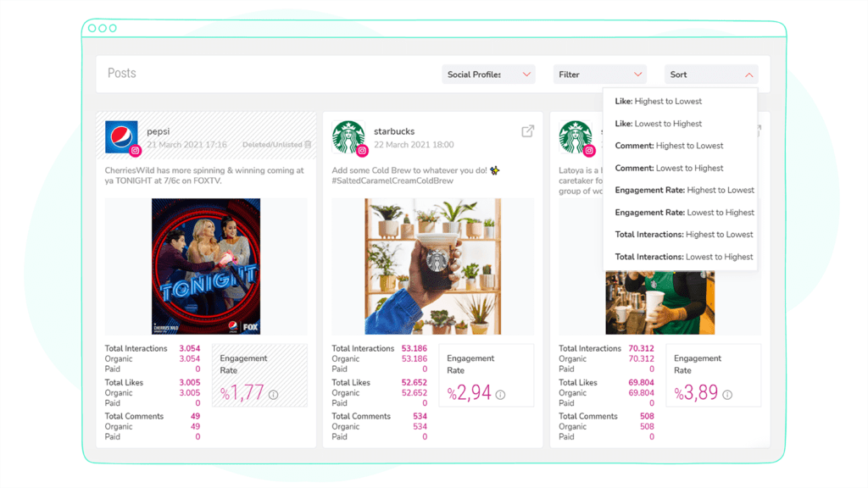The width and height of the screenshot is (868, 488).
Task: Collapse the Sort dropdown
Action: point(711,75)
